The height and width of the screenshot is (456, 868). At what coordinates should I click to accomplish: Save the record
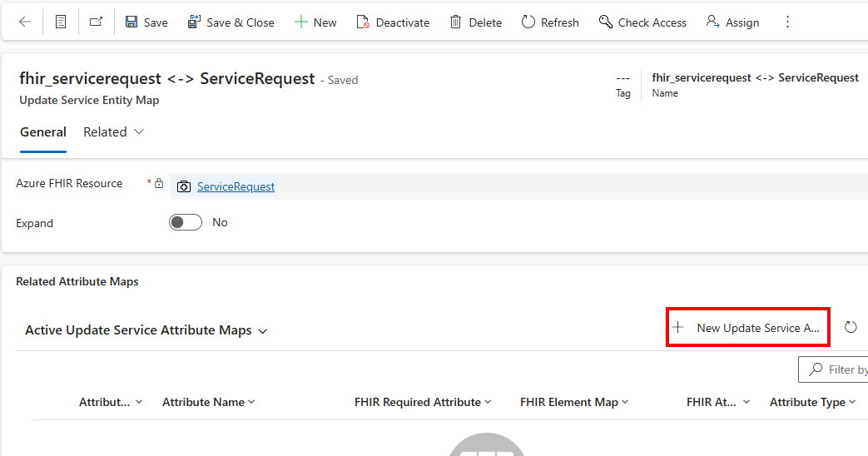pyautogui.click(x=146, y=22)
